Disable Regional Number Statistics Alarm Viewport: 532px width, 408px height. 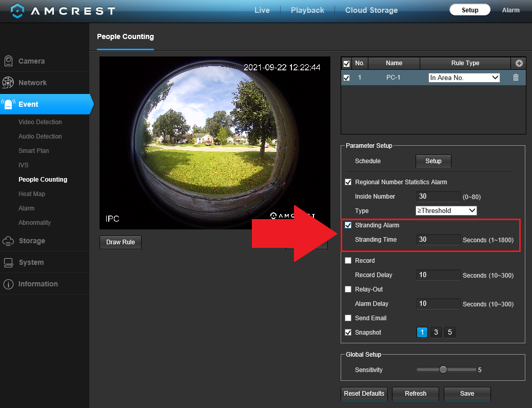348,182
